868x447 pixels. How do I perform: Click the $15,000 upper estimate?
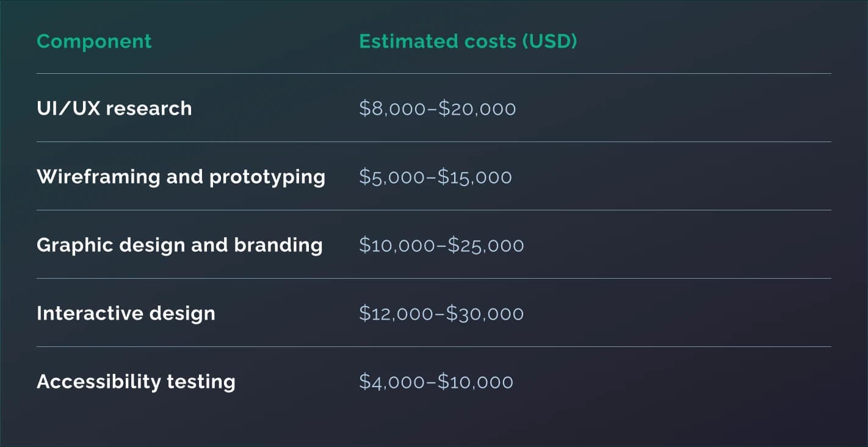point(475,177)
